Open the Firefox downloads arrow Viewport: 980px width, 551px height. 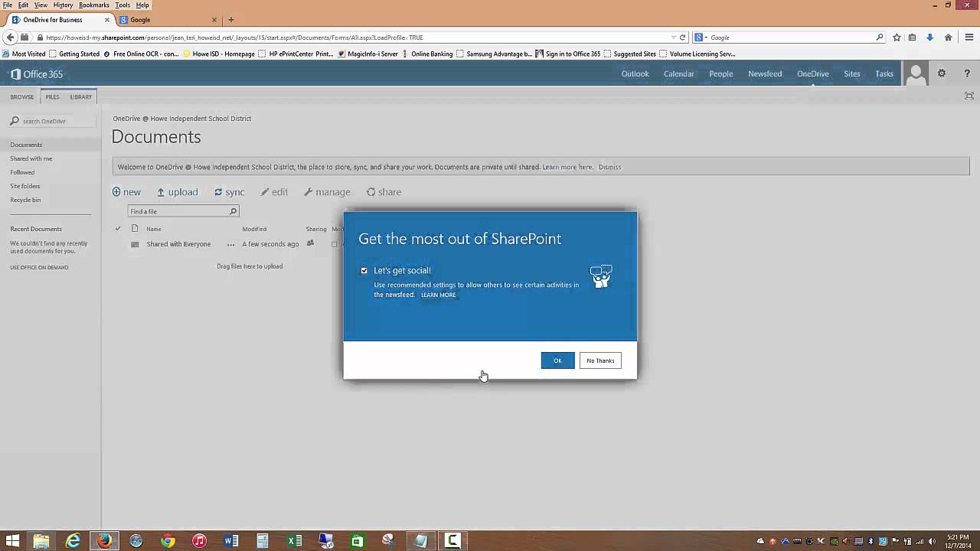pos(929,37)
